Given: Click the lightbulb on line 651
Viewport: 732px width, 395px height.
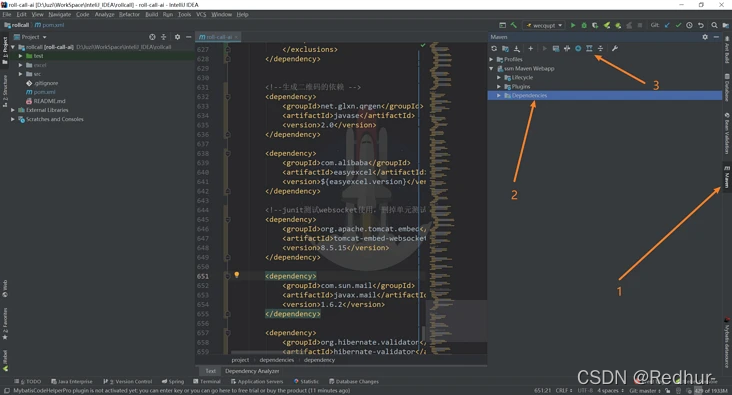Looking at the screenshot, I should click(x=237, y=275).
